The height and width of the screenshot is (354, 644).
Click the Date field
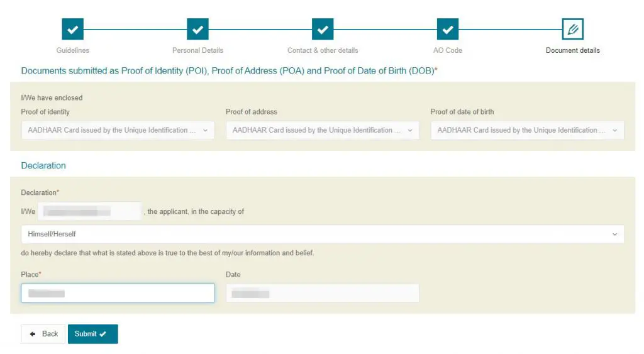(x=323, y=293)
